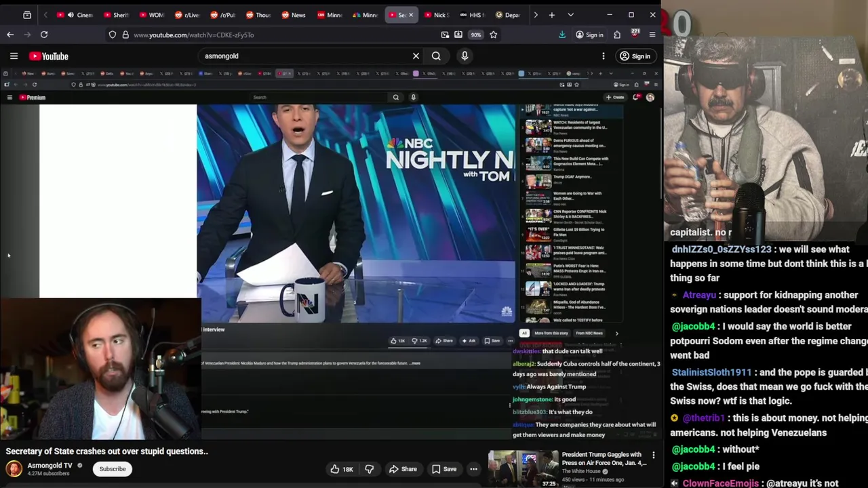The width and height of the screenshot is (868, 488).
Task: Go to the YouTube home logo
Action: tap(49, 56)
